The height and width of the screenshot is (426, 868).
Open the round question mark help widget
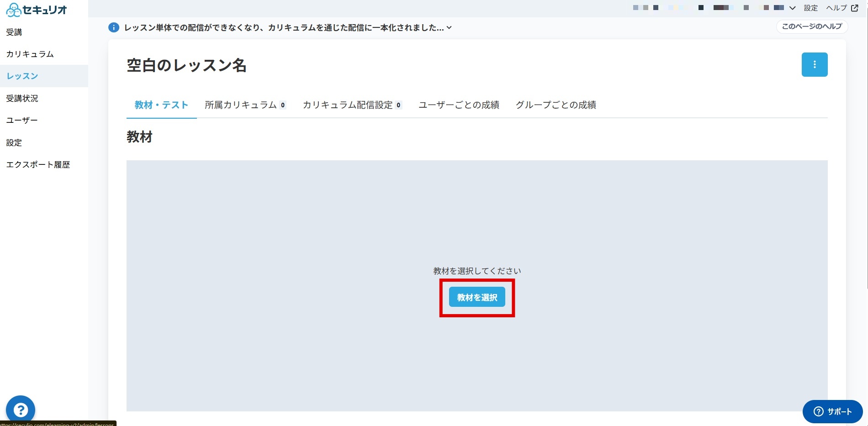(x=21, y=410)
